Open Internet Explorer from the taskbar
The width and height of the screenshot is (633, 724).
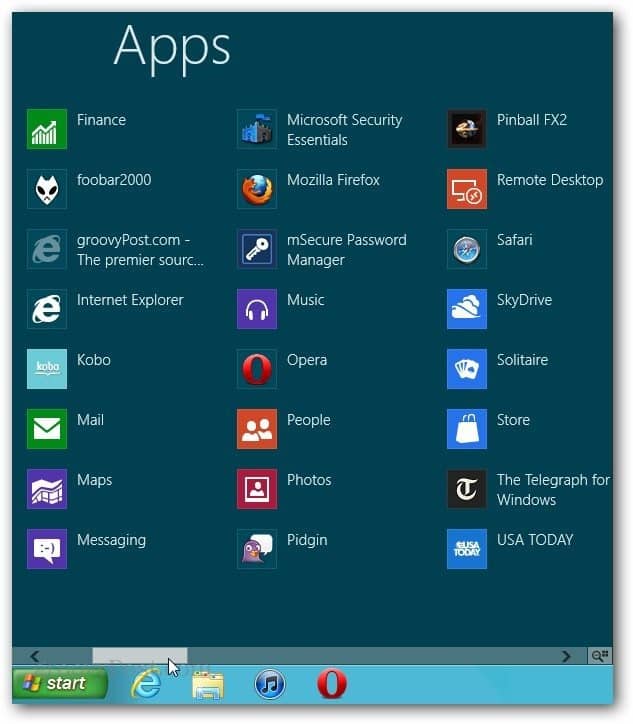click(x=146, y=684)
